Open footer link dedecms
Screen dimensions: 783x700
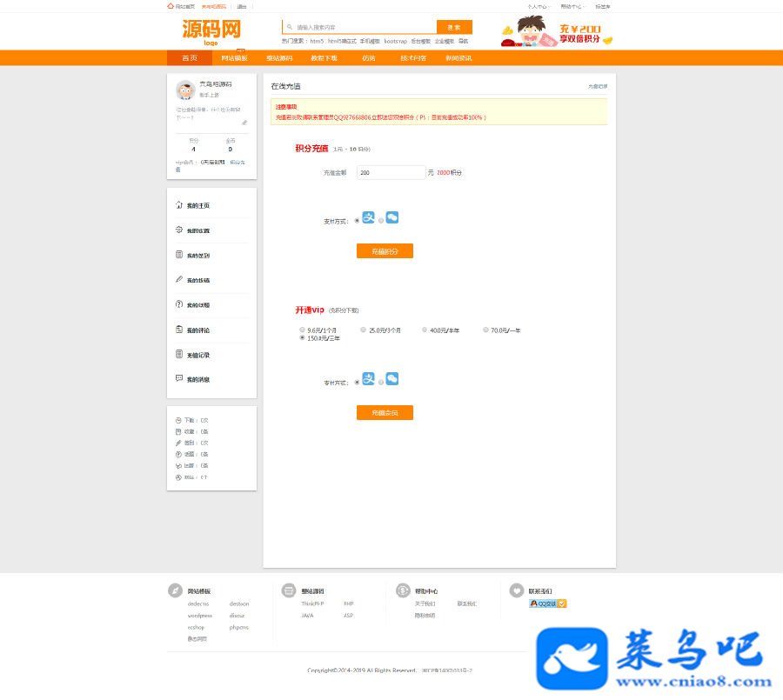(198, 603)
